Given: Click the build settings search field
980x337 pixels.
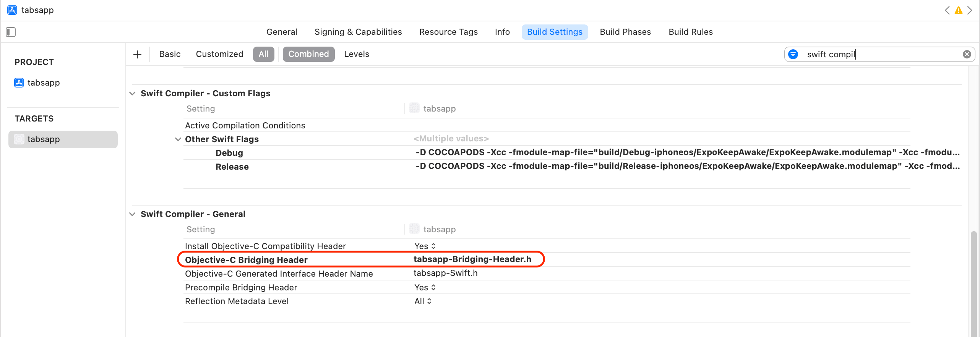Looking at the screenshot, I should (x=879, y=54).
